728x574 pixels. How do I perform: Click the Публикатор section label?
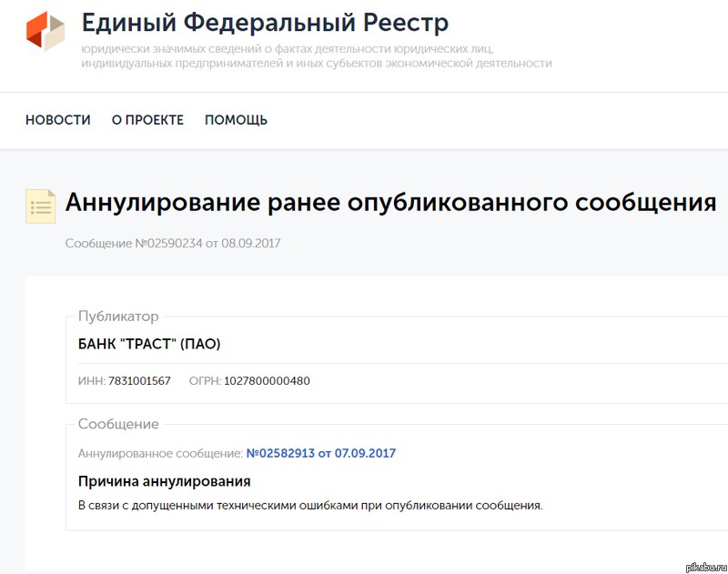[x=118, y=316]
